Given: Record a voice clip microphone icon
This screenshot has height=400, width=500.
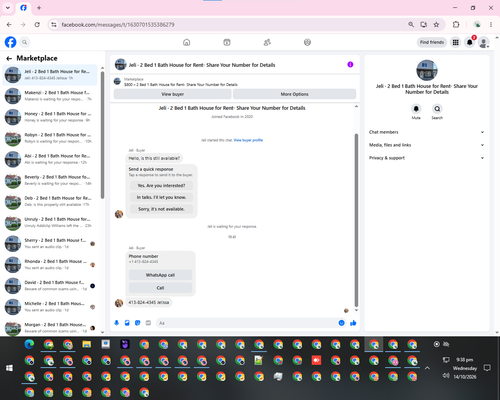Looking at the screenshot, I should click(116, 323).
